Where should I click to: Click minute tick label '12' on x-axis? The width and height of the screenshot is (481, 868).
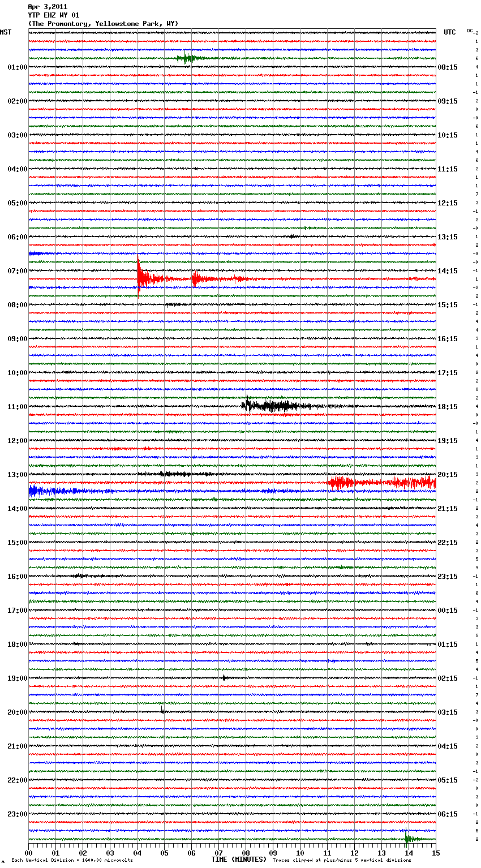[x=355, y=853]
